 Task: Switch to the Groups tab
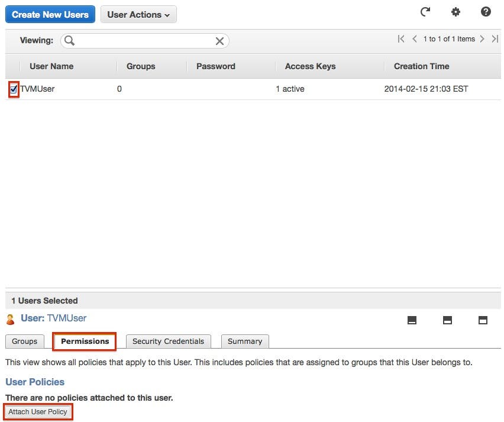[x=25, y=342]
